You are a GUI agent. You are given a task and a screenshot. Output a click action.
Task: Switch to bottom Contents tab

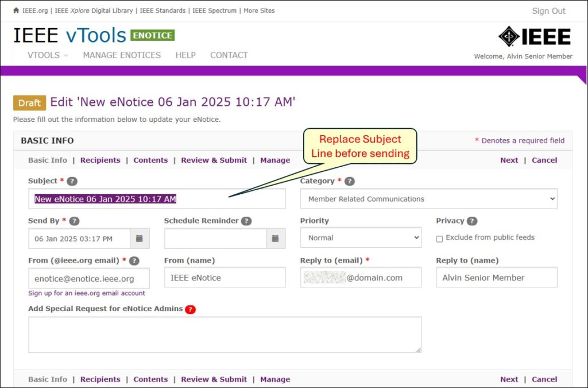[151, 379]
